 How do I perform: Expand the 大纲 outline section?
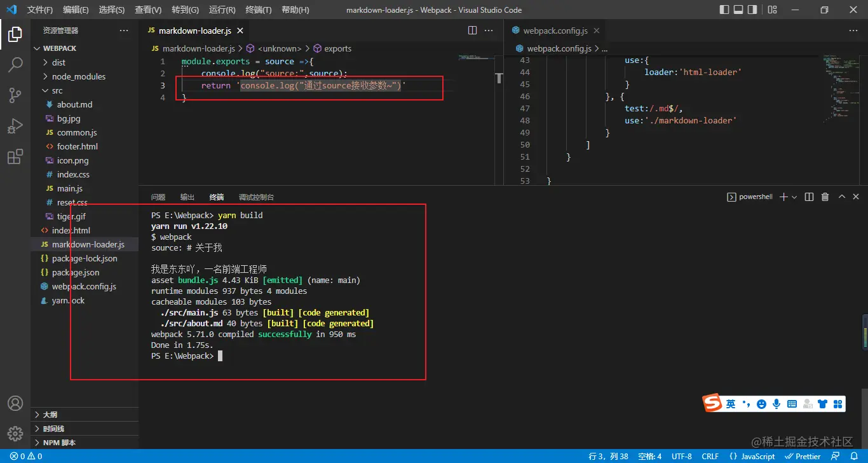pyautogui.click(x=85, y=415)
